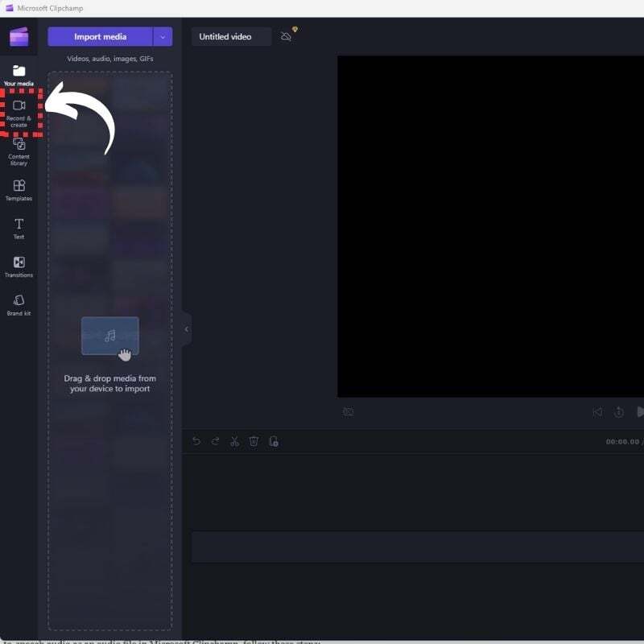This screenshot has width=644, height=644.
Task: Open the Text tab
Action: [19, 229]
